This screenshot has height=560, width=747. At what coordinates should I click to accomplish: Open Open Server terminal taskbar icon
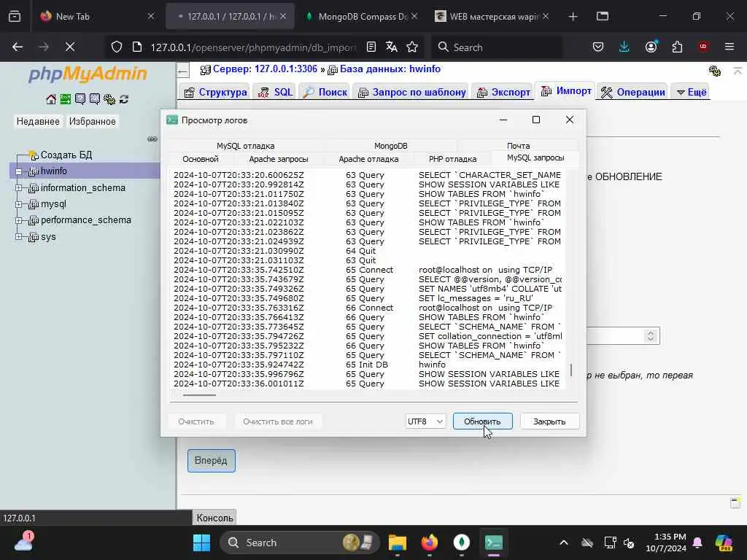coord(494,542)
